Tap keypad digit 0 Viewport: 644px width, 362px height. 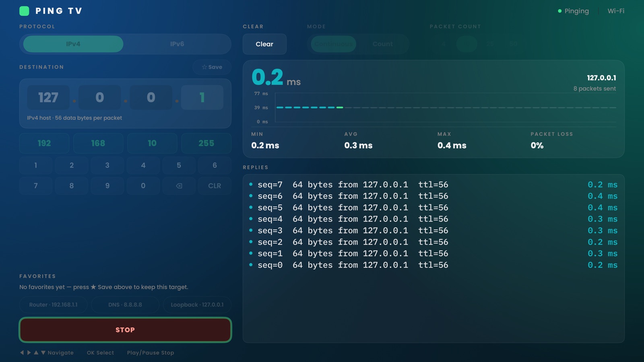pos(143,186)
